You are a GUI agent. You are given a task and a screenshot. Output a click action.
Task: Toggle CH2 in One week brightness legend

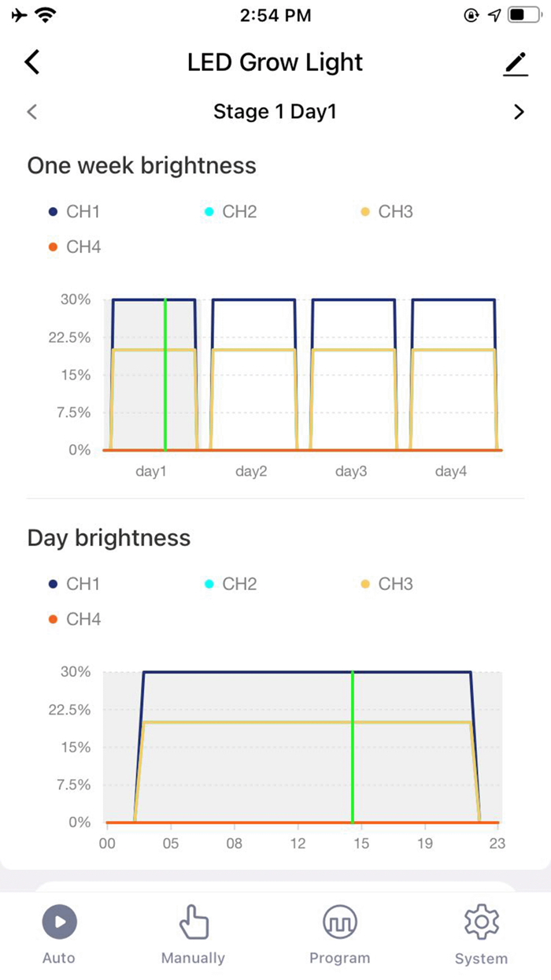(x=231, y=212)
